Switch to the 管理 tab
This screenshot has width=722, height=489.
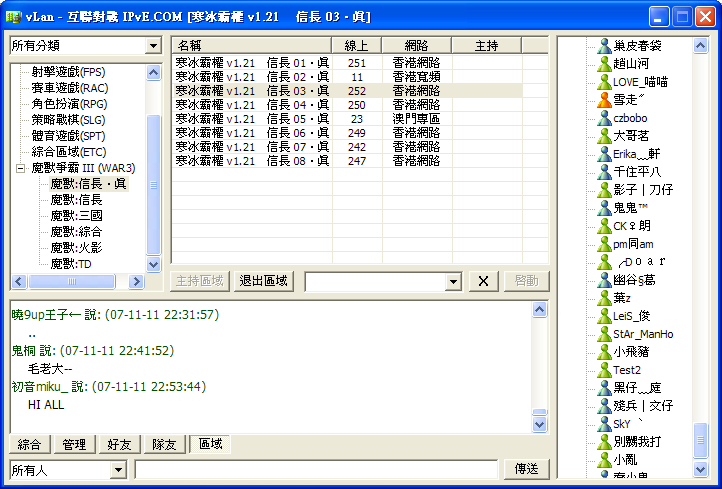(x=74, y=444)
